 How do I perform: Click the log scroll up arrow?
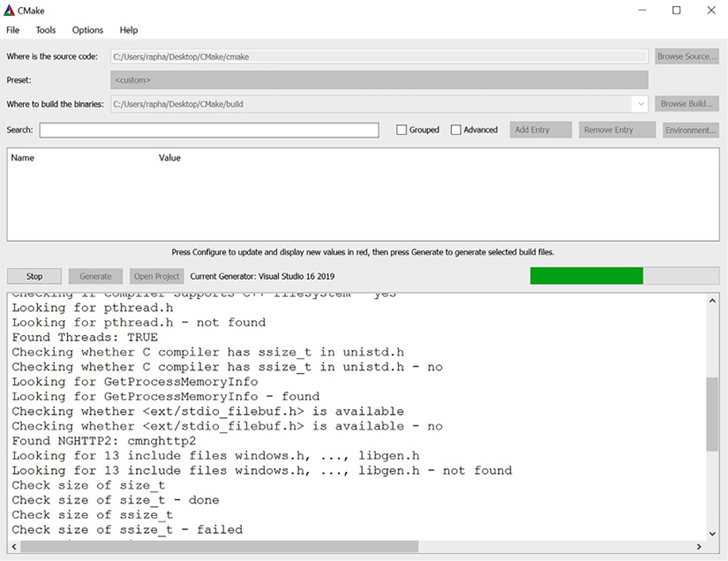(x=712, y=301)
